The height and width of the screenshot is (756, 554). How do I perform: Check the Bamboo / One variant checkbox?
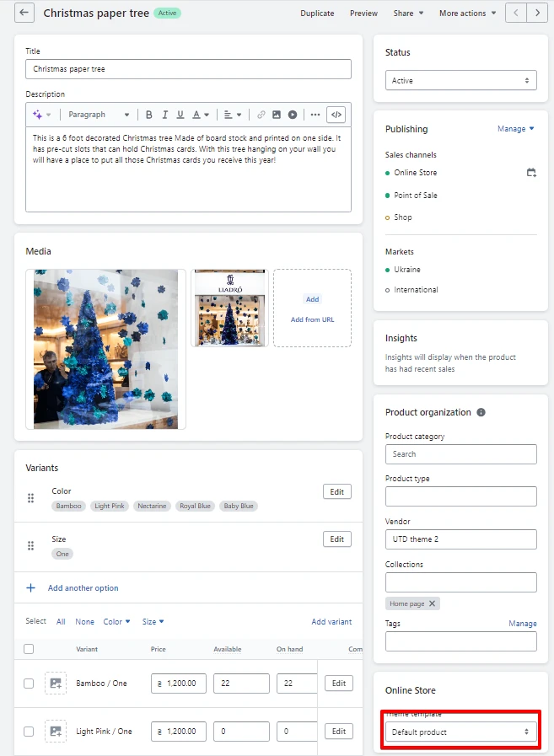point(29,684)
